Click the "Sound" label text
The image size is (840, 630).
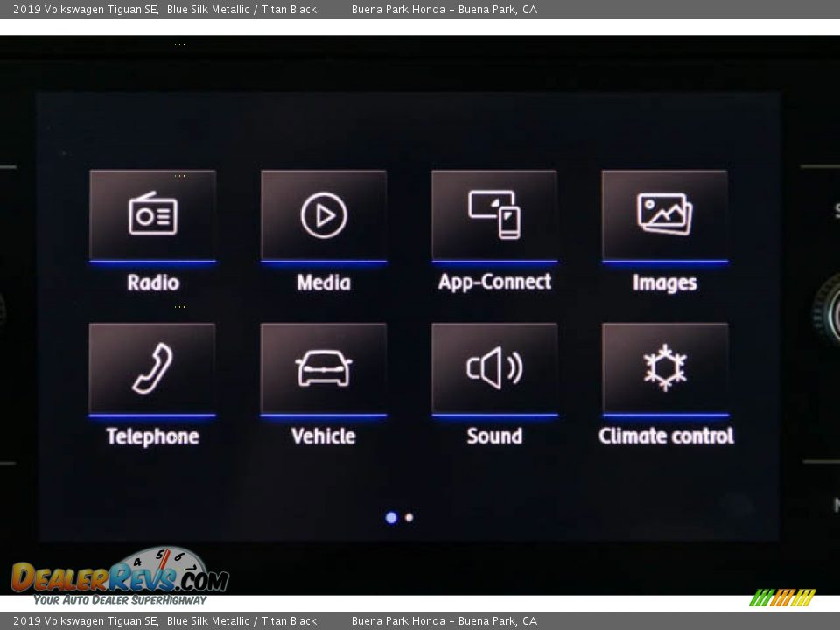coord(494,436)
